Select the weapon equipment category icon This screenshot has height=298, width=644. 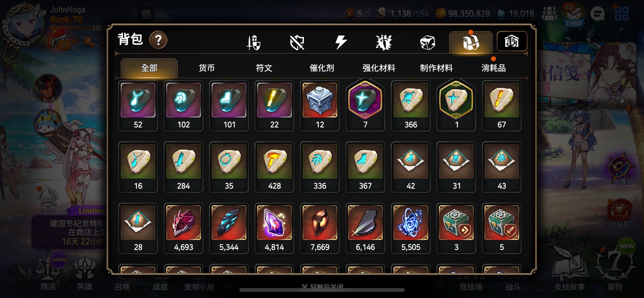(x=254, y=42)
